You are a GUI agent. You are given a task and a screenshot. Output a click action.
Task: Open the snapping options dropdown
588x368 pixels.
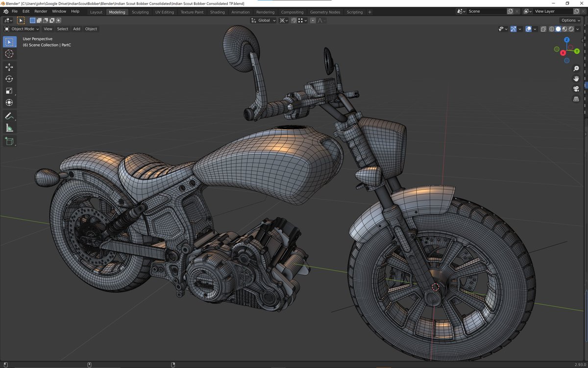point(301,21)
